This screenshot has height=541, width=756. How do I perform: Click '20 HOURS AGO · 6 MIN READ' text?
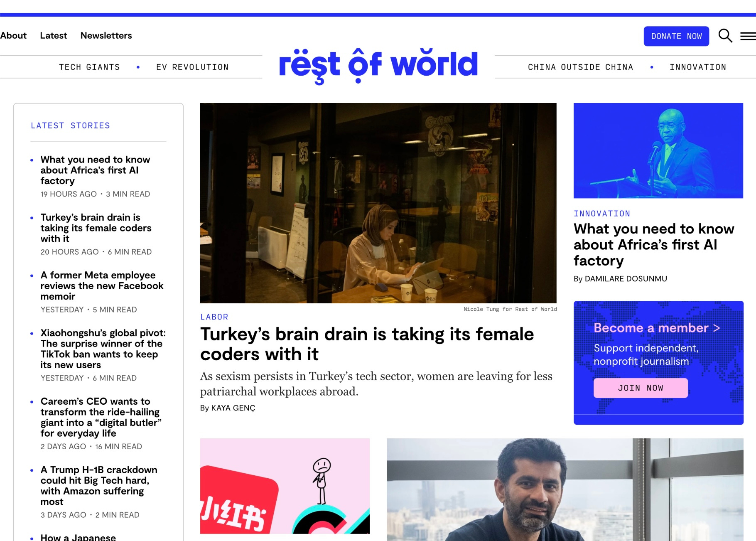tap(96, 252)
